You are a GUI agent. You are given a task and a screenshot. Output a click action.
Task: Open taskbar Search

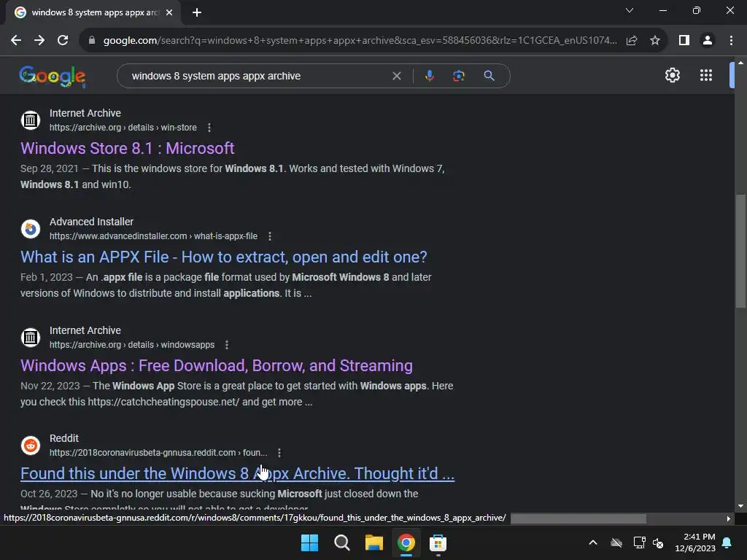coord(341,542)
